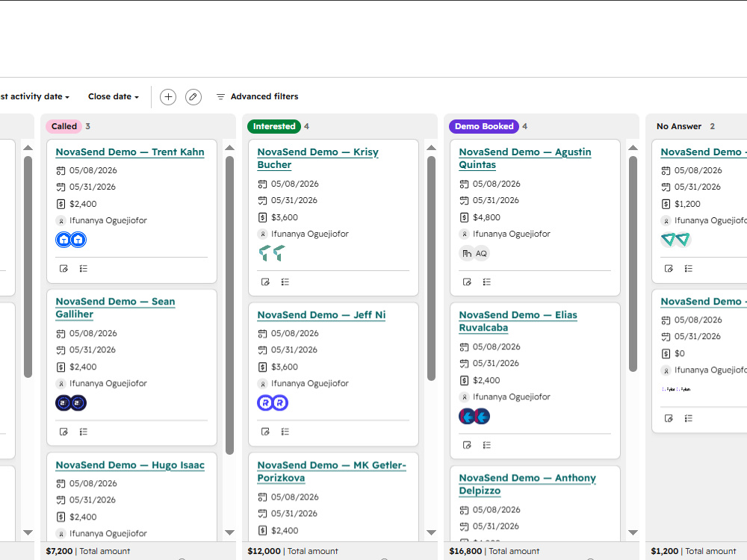Click the AQ contact avatar on Agustin Quintas card
The height and width of the screenshot is (560, 747).
pos(481,253)
